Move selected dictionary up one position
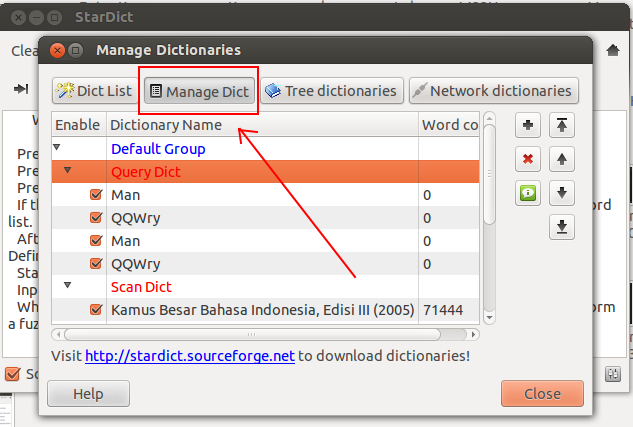633x427 pixels. point(562,159)
